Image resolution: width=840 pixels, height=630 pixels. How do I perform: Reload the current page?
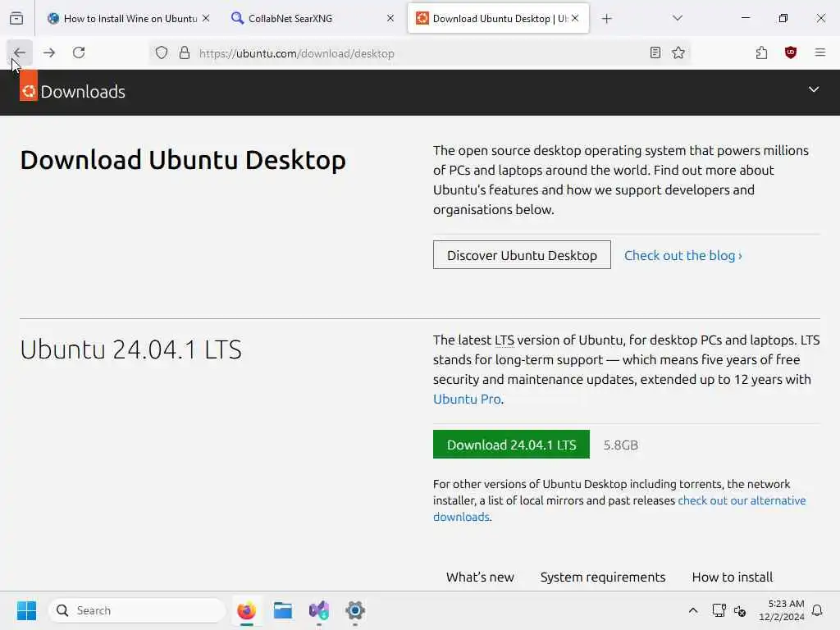pos(79,52)
